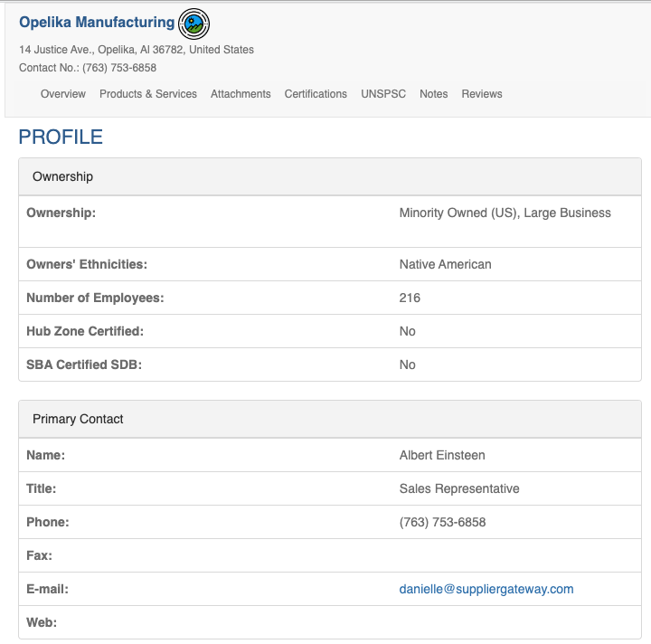View the Notes tab
651x644 pixels.
point(434,94)
